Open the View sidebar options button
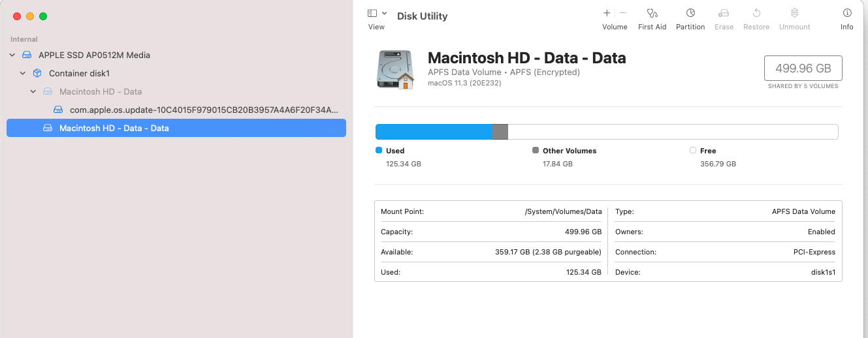The width and height of the screenshot is (868, 338). coord(372,13)
